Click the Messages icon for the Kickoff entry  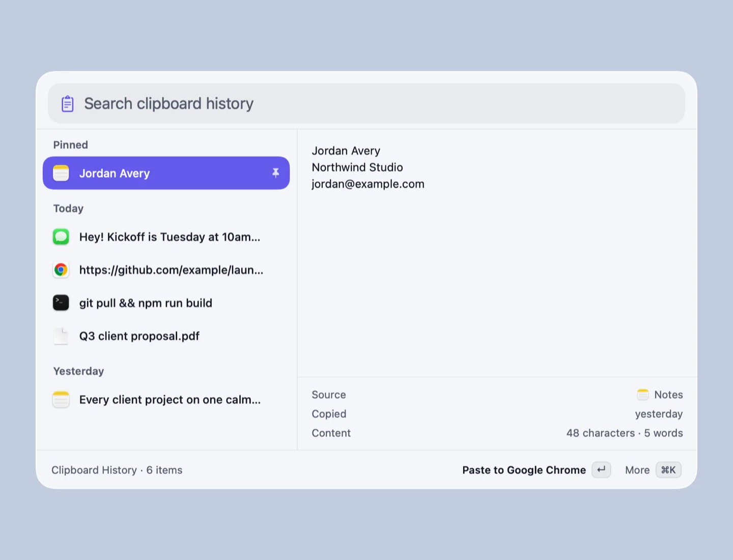pyautogui.click(x=61, y=237)
